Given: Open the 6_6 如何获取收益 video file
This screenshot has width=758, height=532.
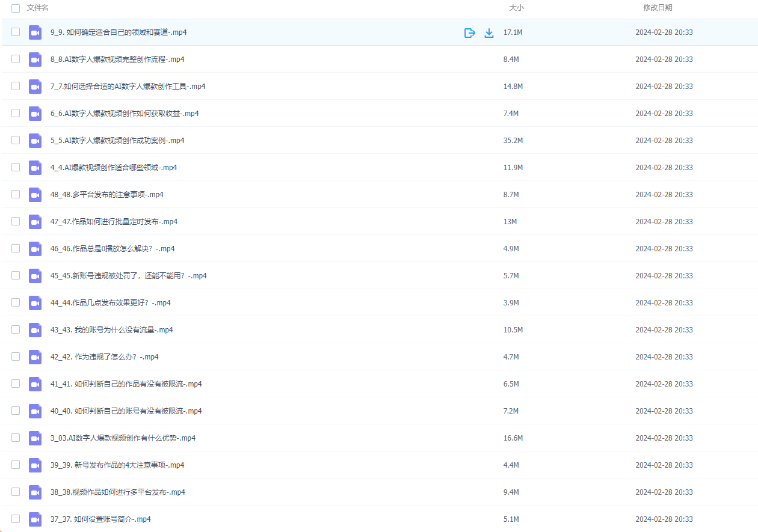Looking at the screenshot, I should coord(125,114).
